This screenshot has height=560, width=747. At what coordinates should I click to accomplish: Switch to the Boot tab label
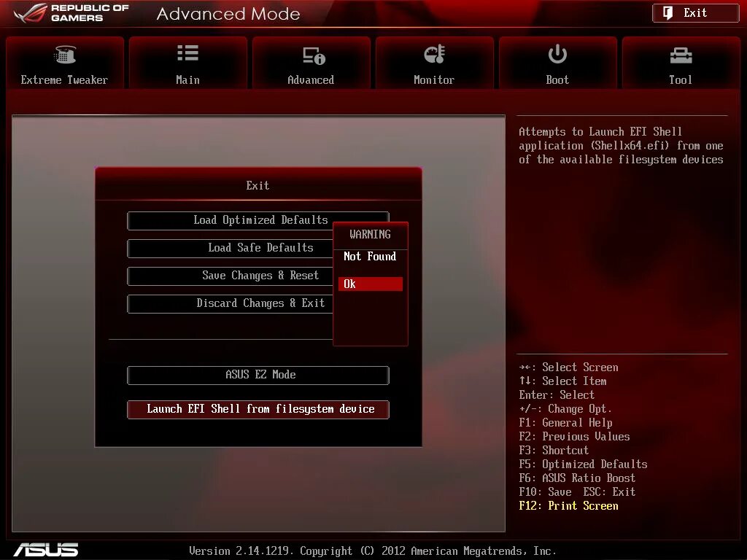[557, 80]
